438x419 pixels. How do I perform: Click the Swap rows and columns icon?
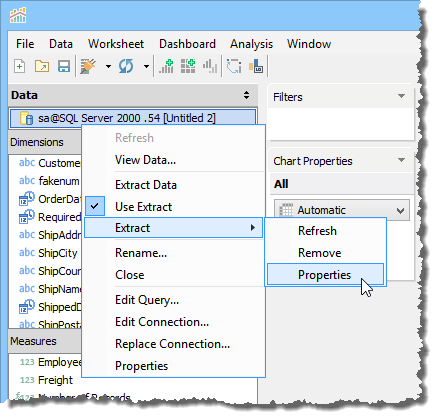click(234, 66)
